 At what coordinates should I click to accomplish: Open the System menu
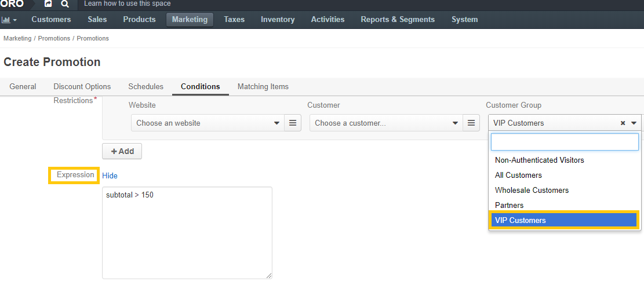(x=464, y=19)
